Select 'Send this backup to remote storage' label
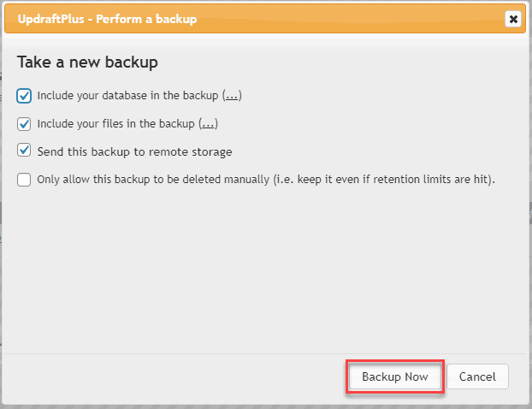Image resolution: width=532 pixels, height=409 pixels. coord(134,151)
